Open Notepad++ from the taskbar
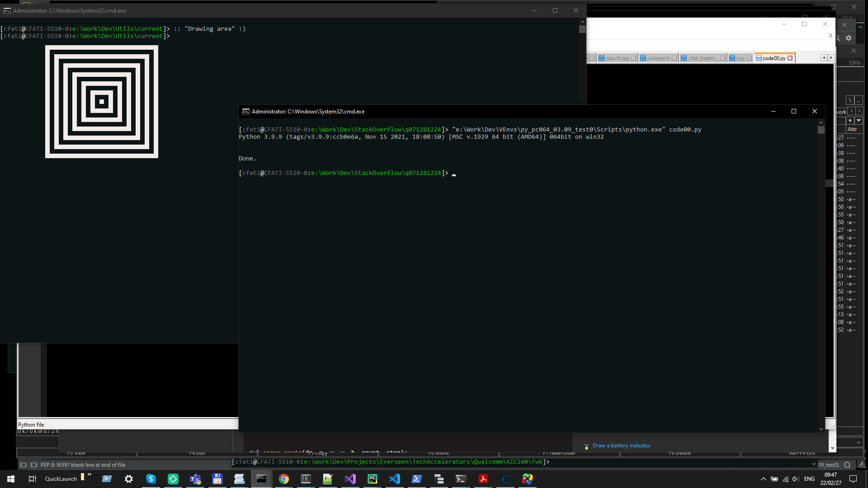The height and width of the screenshot is (488, 868). (x=328, y=479)
